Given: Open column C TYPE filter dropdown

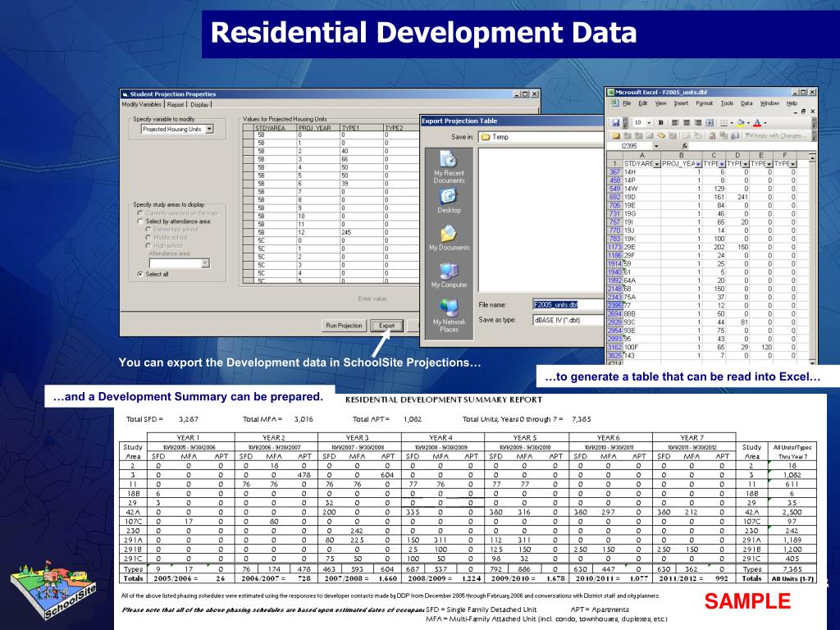Looking at the screenshot, I should point(722,164).
